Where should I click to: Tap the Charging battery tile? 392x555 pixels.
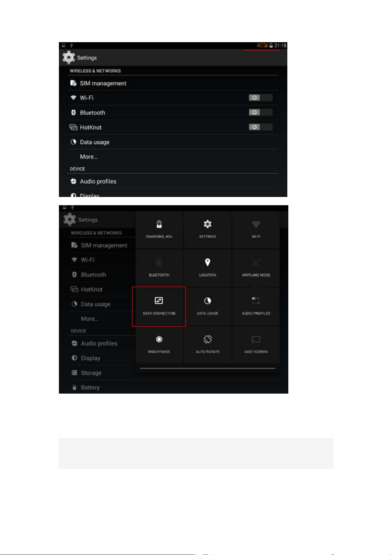click(159, 230)
